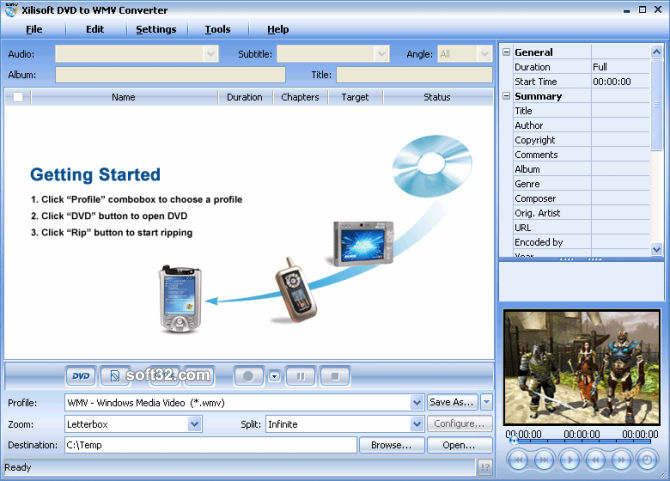670x481 pixels.
Task: Open the Edit menu
Action: click(x=95, y=29)
